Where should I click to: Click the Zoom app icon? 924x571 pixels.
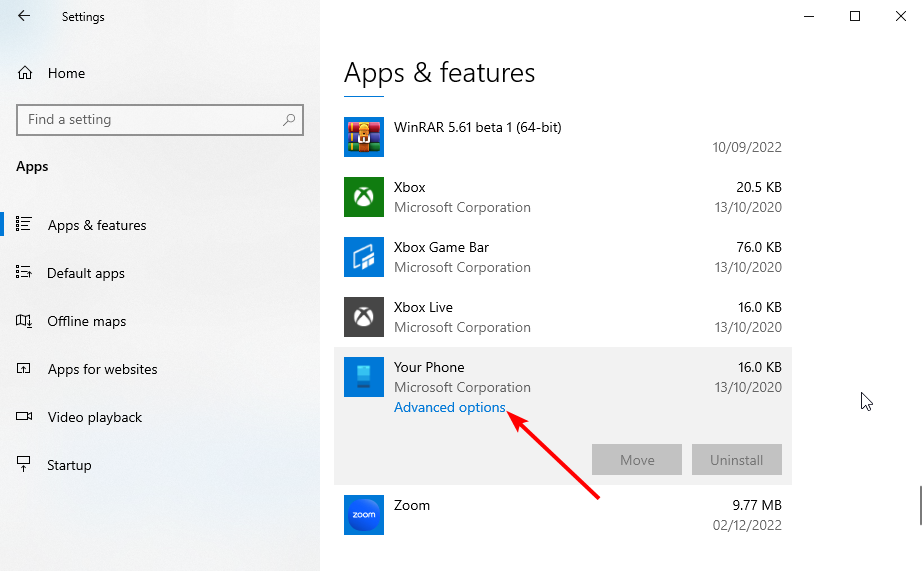pos(364,515)
